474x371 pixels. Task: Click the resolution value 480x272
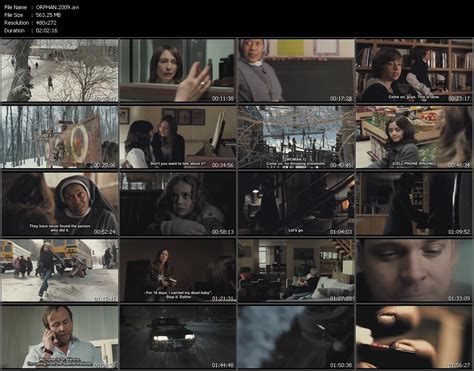point(46,23)
